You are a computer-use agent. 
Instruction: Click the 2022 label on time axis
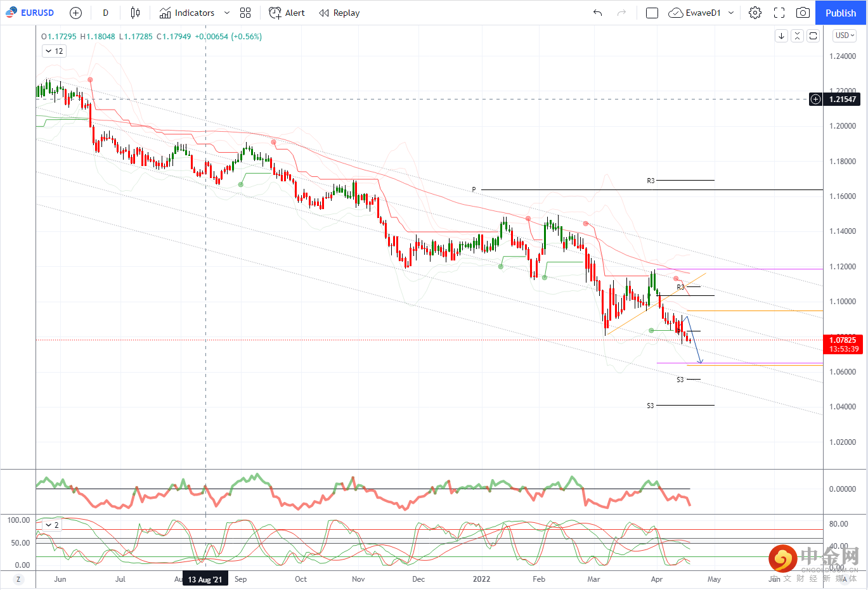point(481,579)
